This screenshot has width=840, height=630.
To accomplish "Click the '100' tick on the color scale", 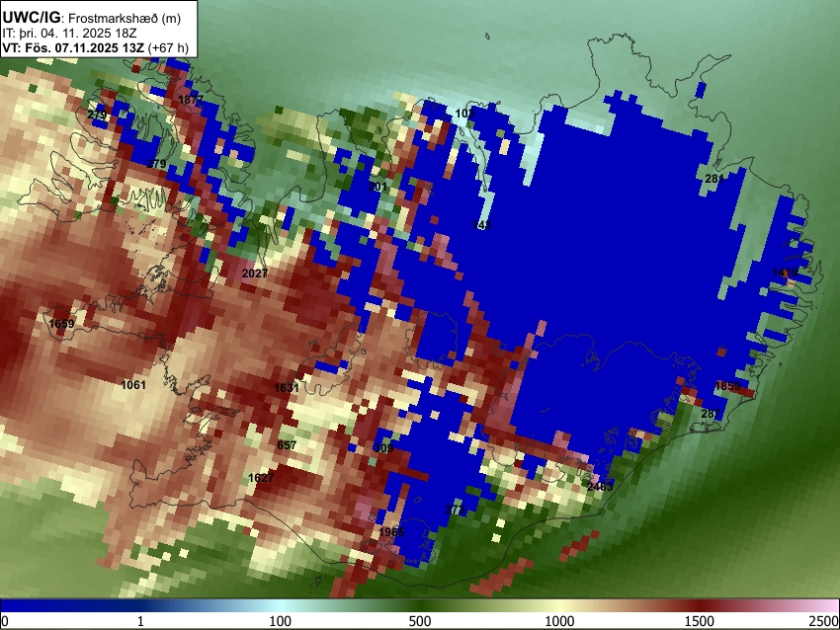I will tap(281, 621).
